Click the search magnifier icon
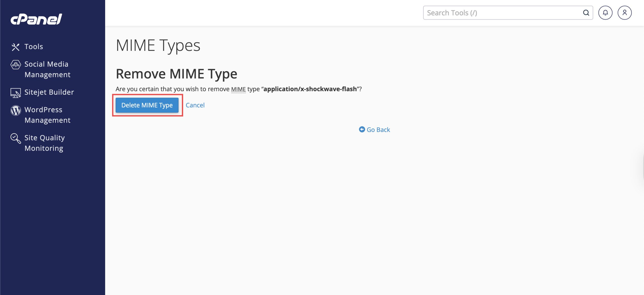 [x=586, y=13]
